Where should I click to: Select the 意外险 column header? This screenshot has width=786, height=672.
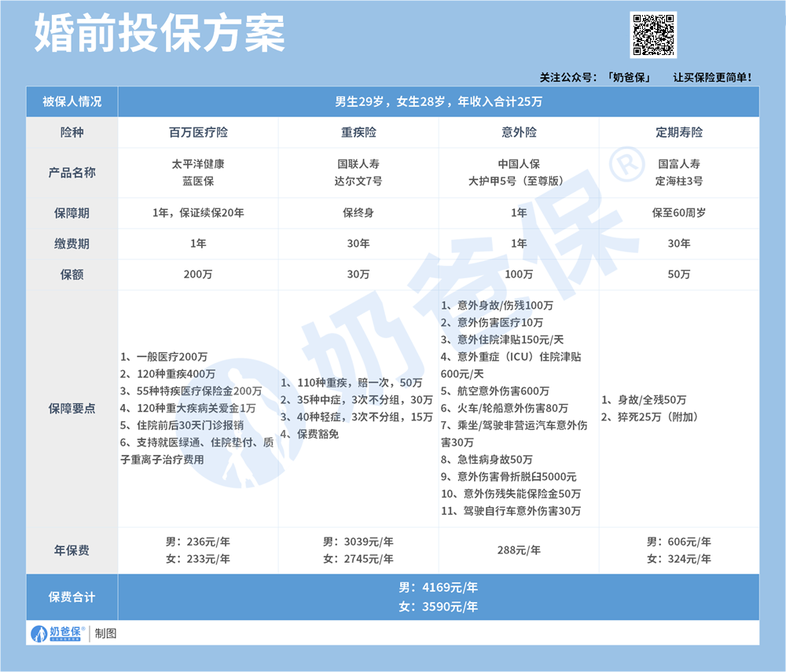coord(519,132)
